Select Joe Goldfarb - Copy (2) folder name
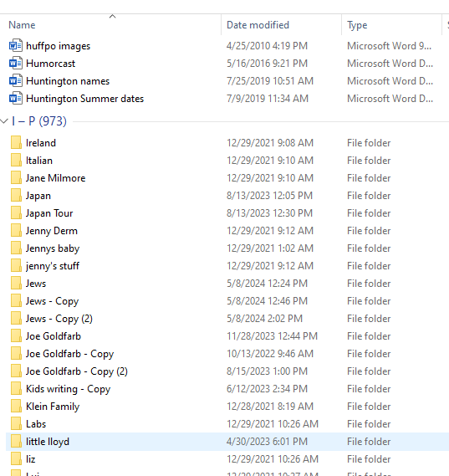Screen dimensions: 449x476 [x=77, y=371]
